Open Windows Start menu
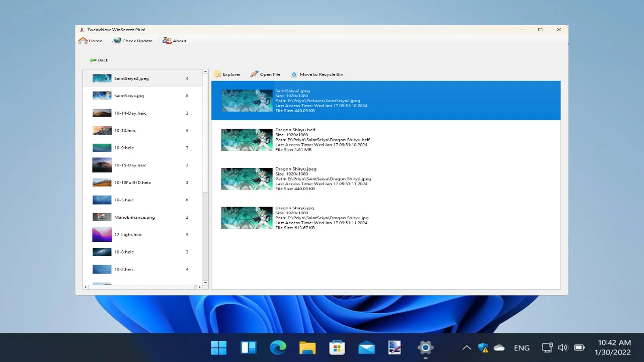The height and width of the screenshot is (362, 644). 219,347
